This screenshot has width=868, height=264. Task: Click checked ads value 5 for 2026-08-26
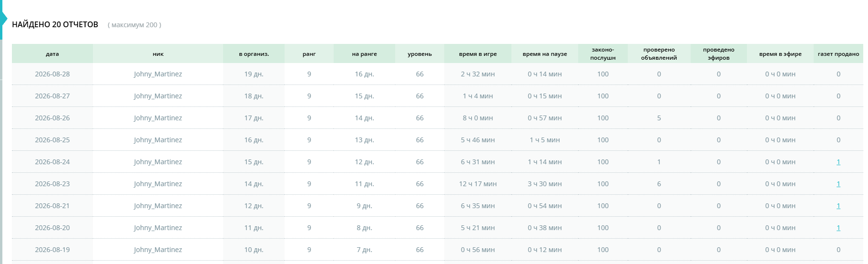pos(659,118)
